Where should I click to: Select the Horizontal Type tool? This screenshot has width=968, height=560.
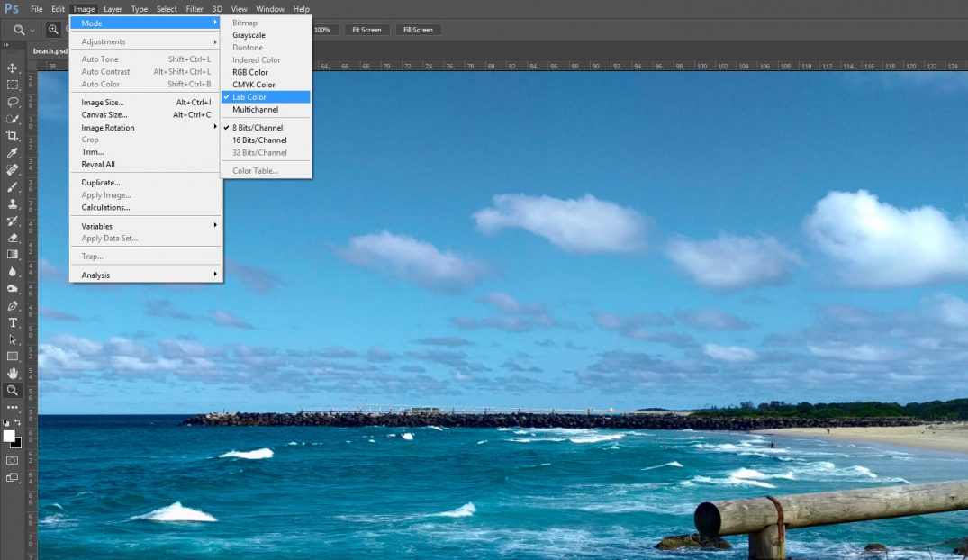[x=13, y=322]
